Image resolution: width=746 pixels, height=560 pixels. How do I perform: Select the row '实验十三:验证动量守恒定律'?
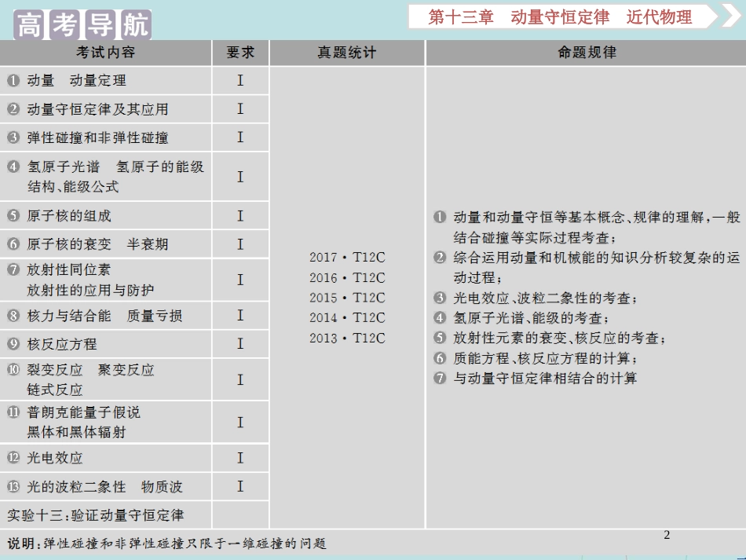(106, 514)
